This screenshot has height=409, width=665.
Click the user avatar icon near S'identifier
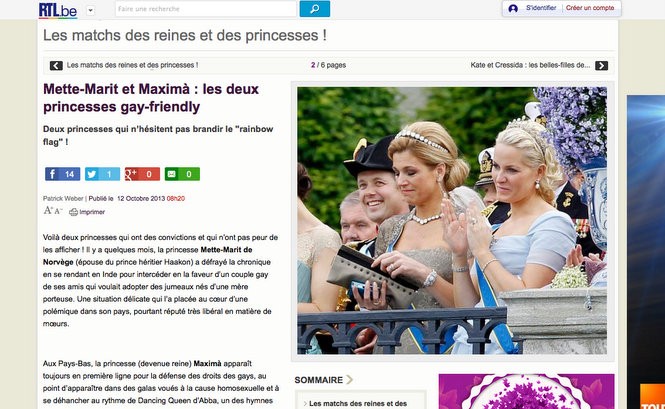pos(513,8)
